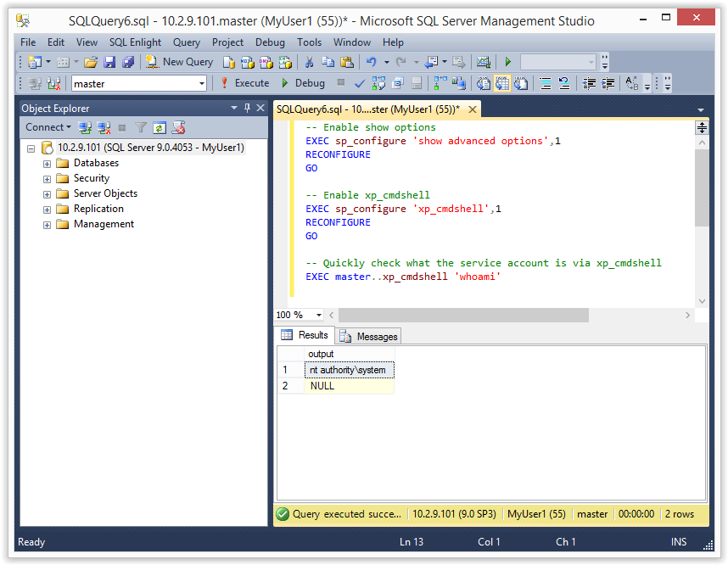Expand the Security folder node

47,179
